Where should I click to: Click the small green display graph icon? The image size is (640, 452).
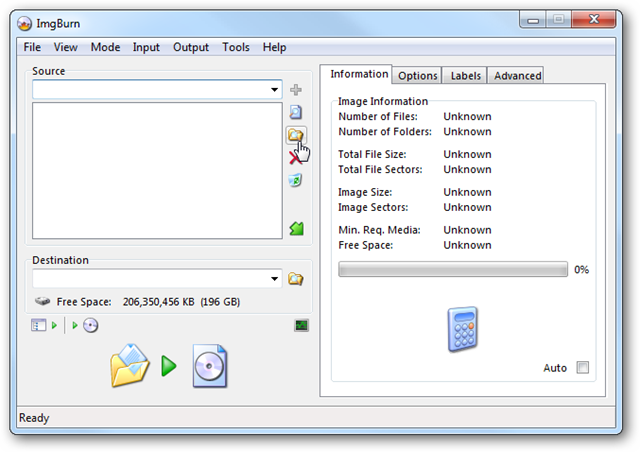tap(302, 325)
